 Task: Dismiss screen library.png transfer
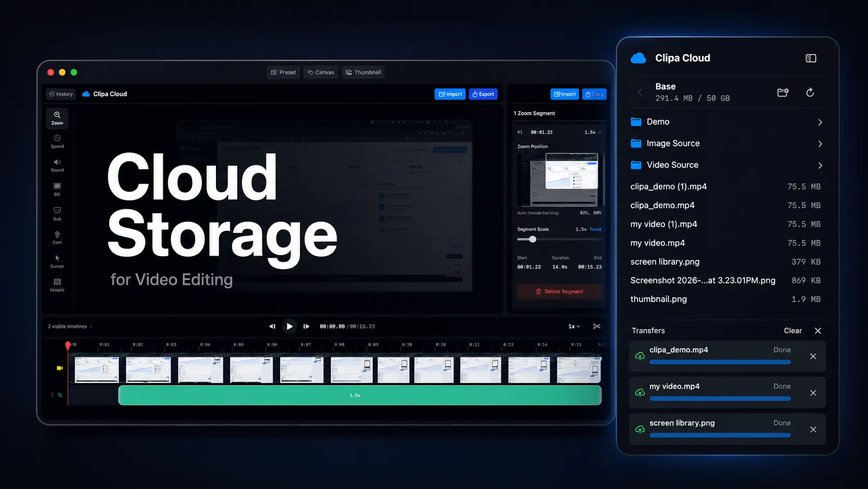coord(813,429)
